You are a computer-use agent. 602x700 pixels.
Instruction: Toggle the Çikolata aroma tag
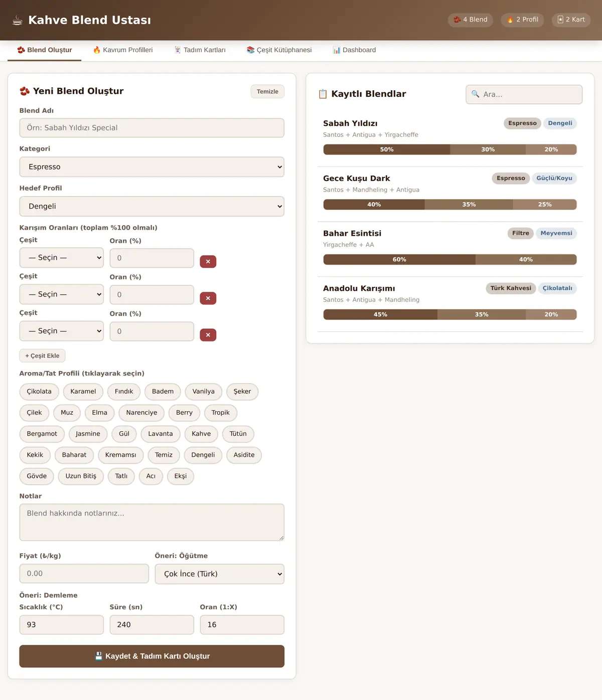coord(39,392)
